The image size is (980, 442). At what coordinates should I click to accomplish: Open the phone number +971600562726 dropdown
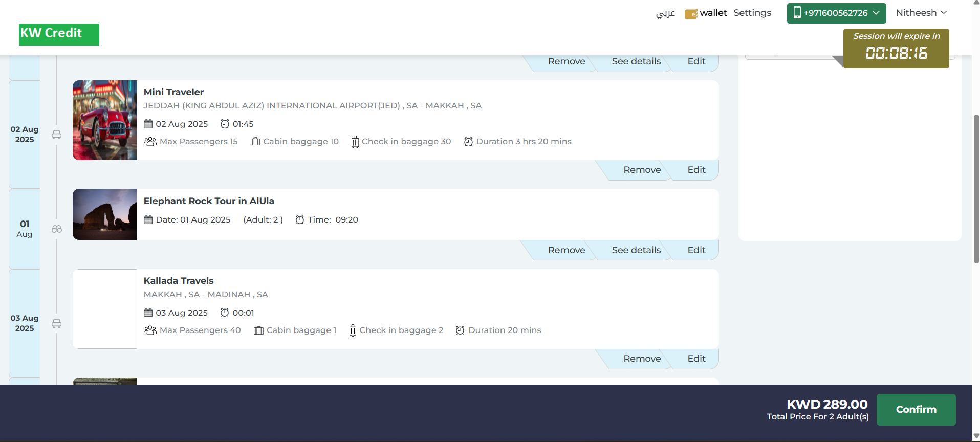point(836,13)
